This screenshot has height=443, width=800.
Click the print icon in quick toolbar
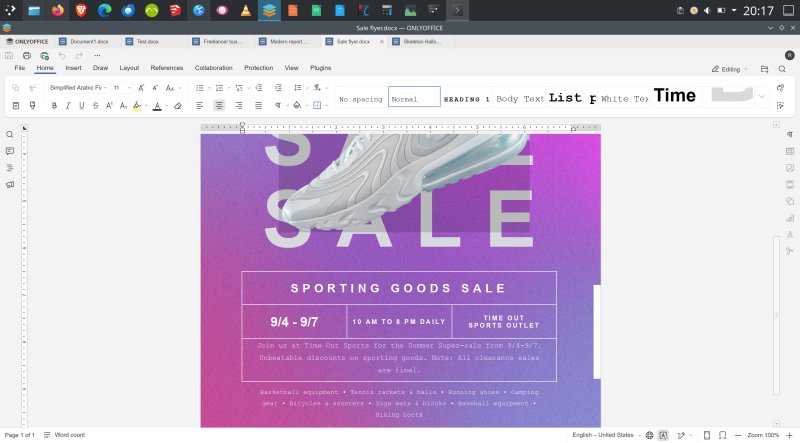tap(27, 55)
